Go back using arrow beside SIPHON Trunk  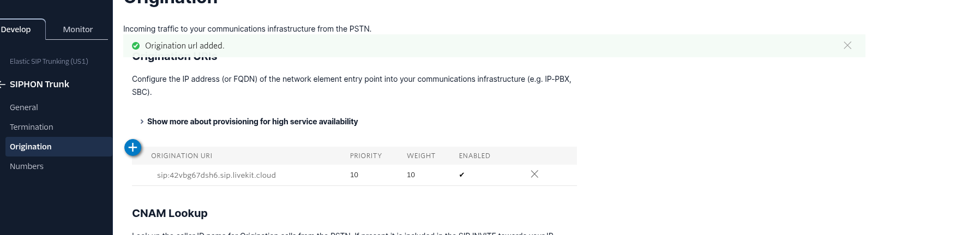(x=3, y=84)
